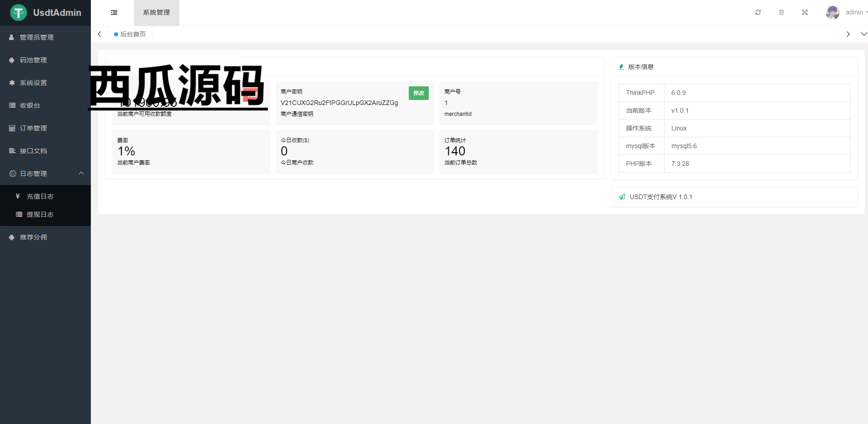Click the 今日收款($) value 0
The width and height of the screenshot is (868, 424).
pyautogui.click(x=284, y=151)
